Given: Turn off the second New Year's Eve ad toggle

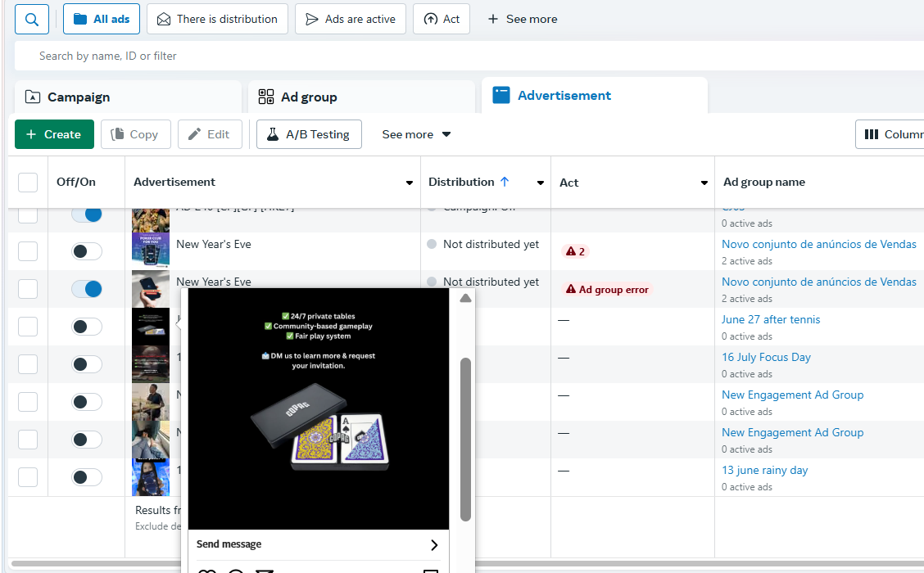Looking at the screenshot, I should [x=87, y=289].
